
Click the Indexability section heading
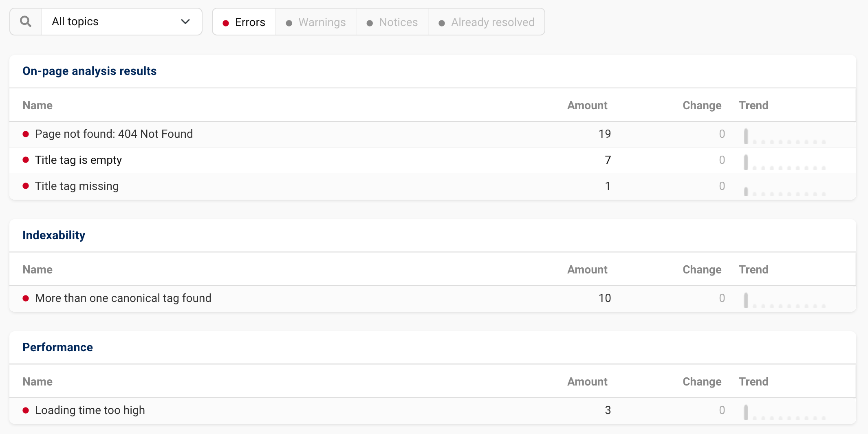54,236
